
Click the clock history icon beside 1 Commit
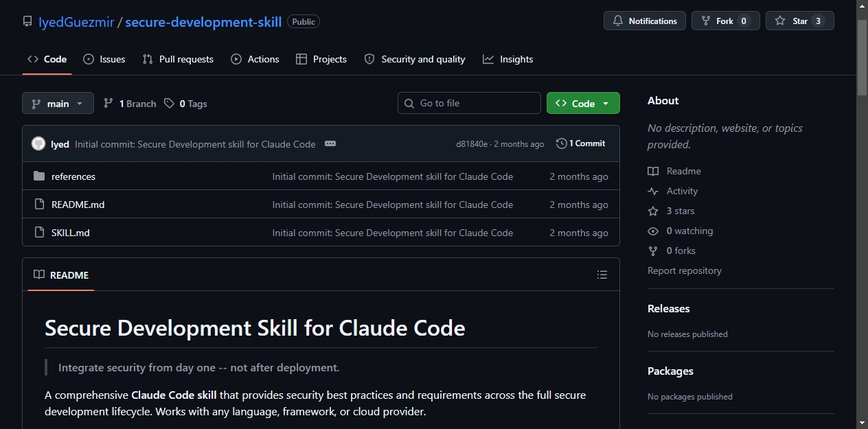click(x=561, y=143)
